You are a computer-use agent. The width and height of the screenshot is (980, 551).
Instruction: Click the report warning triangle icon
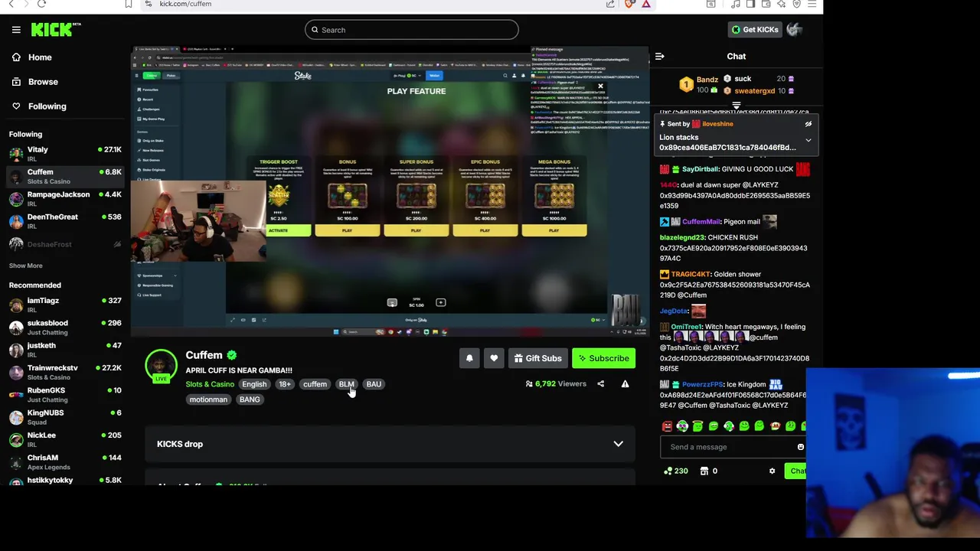pos(625,384)
